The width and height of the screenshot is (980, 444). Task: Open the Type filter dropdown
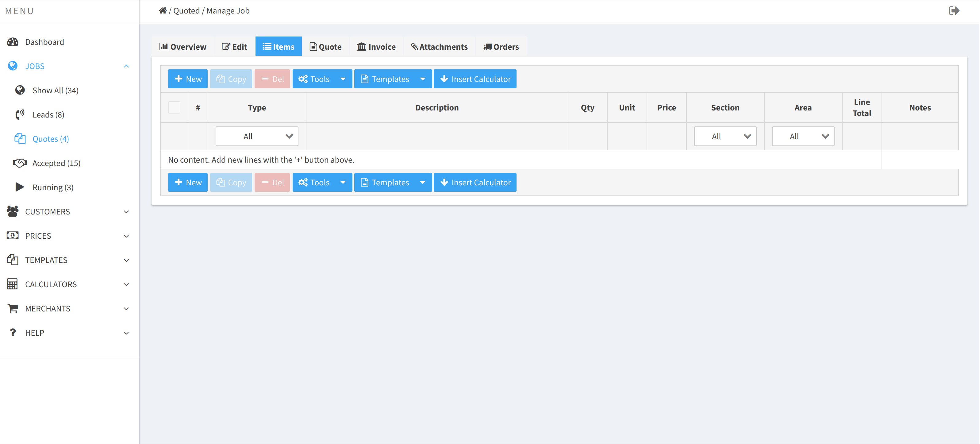(x=257, y=136)
